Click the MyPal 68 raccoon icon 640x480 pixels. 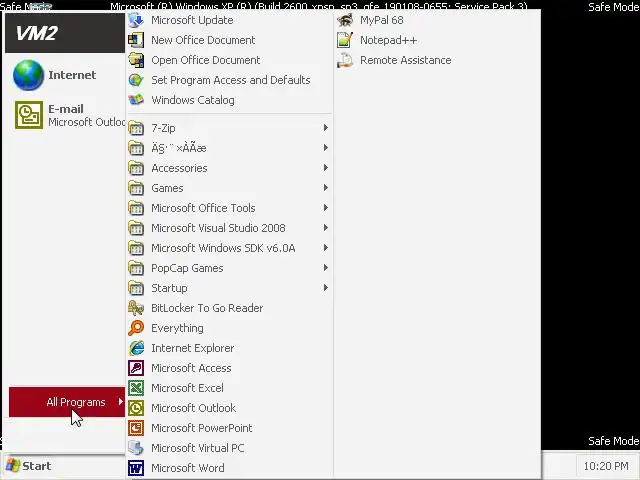click(345, 20)
